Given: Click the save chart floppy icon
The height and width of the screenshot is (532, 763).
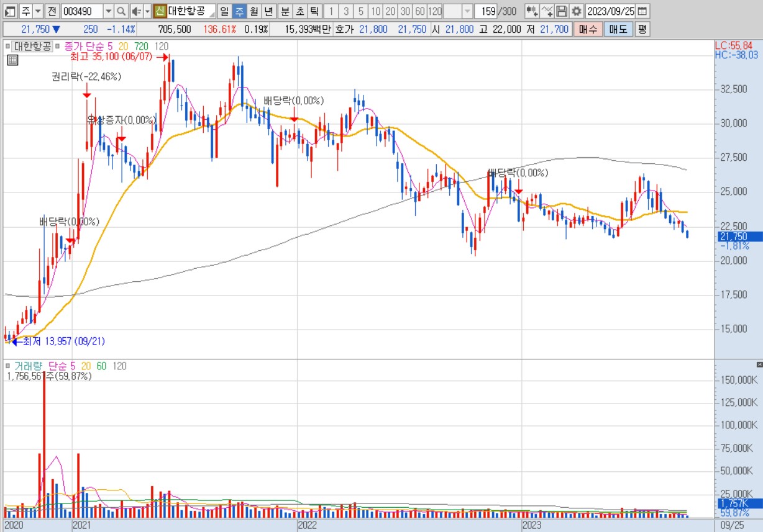Looking at the screenshot, I should [x=562, y=11].
